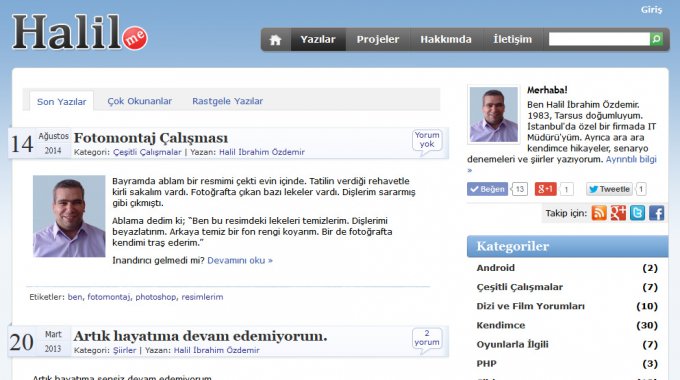
Task: Click the Tweetle count box
Action: [x=641, y=189]
